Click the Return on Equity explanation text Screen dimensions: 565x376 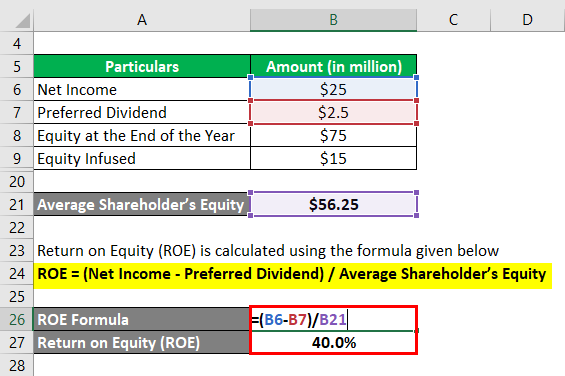click(x=268, y=251)
